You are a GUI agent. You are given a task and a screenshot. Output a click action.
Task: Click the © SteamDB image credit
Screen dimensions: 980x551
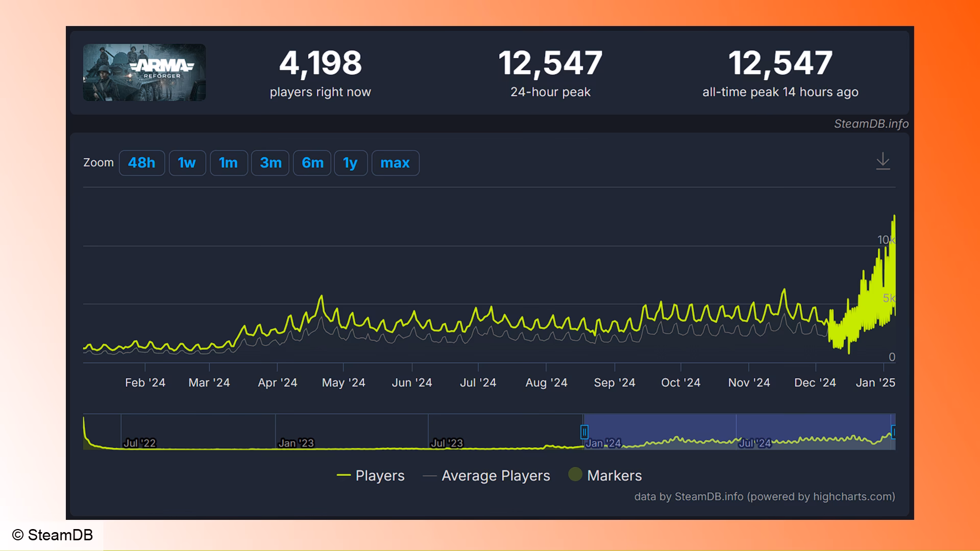[x=53, y=535]
